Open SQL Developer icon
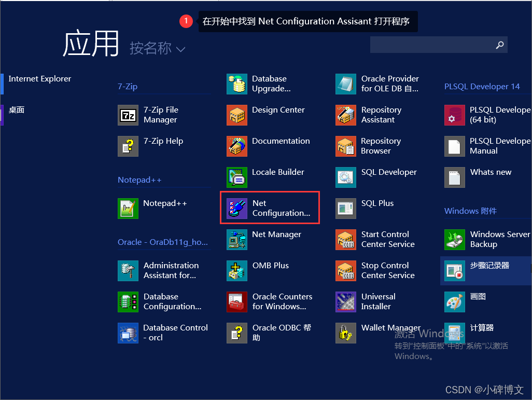Screen dimensions: 532x400 tap(346, 177)
